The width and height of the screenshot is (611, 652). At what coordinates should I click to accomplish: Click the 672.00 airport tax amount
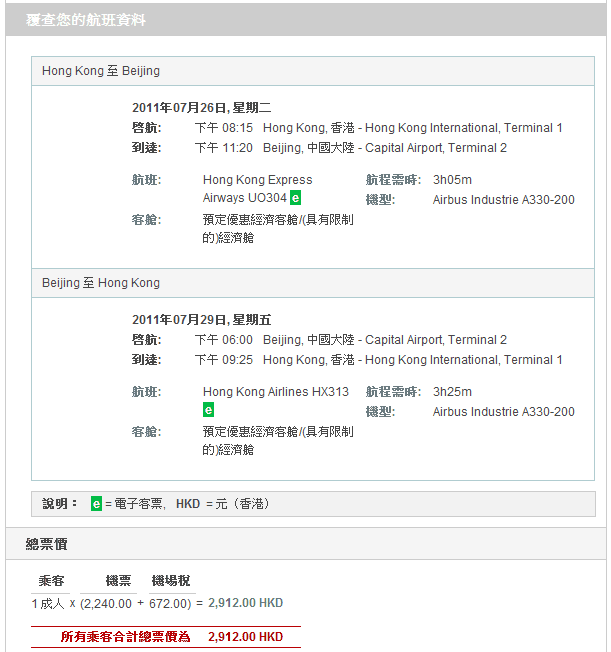pos(168,603)
